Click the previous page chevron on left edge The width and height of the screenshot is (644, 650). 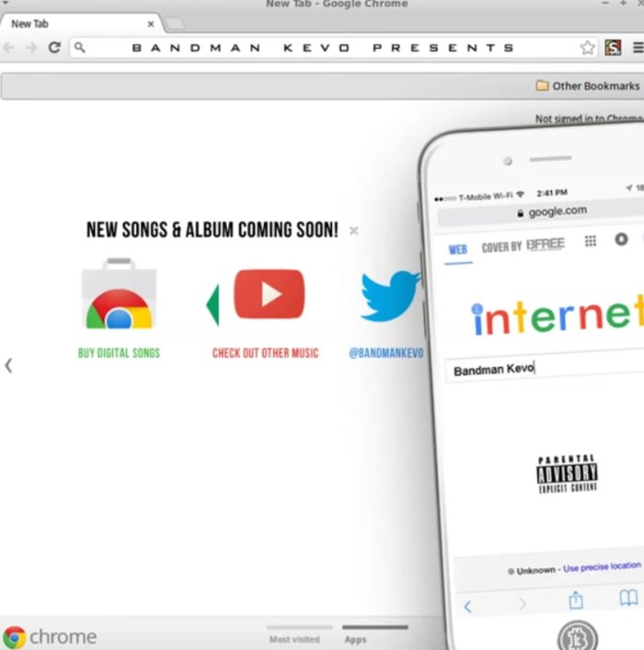click(x=8, y=366)
